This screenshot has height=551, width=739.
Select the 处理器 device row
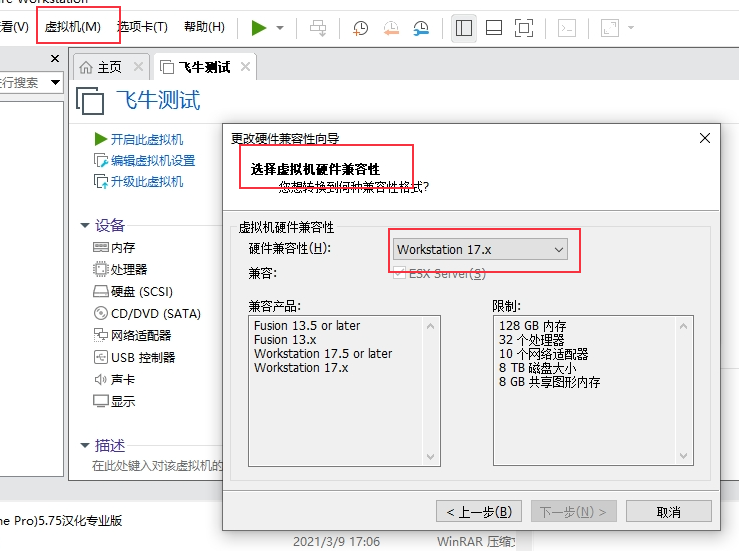click(120, 269)
